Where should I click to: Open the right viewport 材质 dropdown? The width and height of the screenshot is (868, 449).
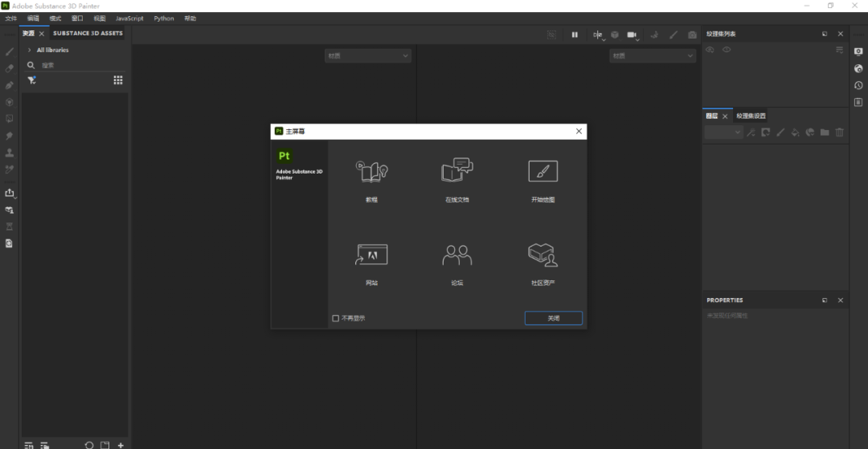coord(652,56)
